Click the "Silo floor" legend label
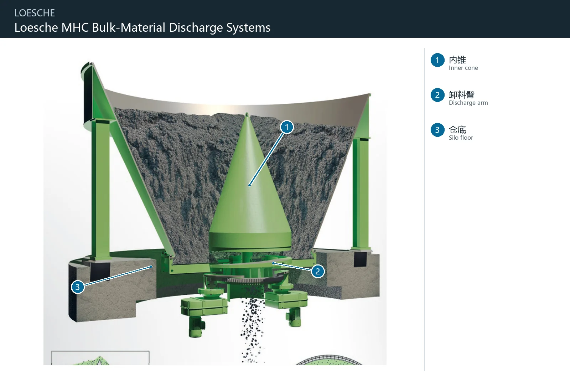This screenshot has height=392, width=570. pos(461,138)
